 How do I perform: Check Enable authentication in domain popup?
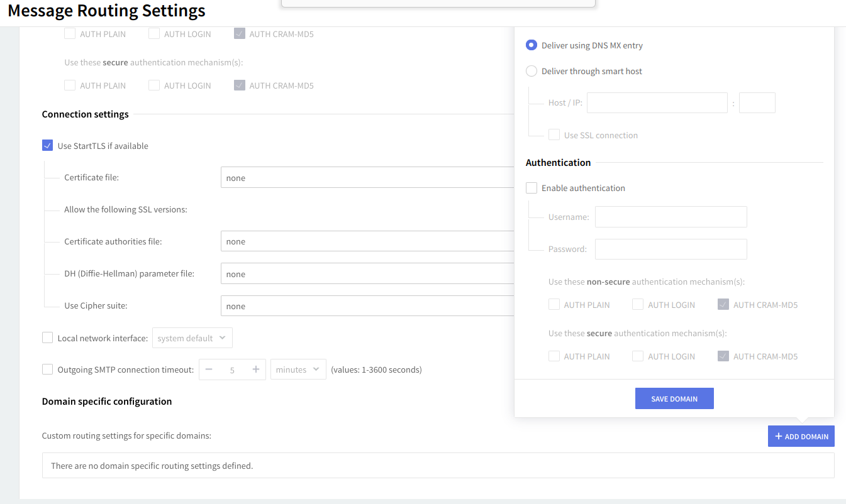pos(532,188)
